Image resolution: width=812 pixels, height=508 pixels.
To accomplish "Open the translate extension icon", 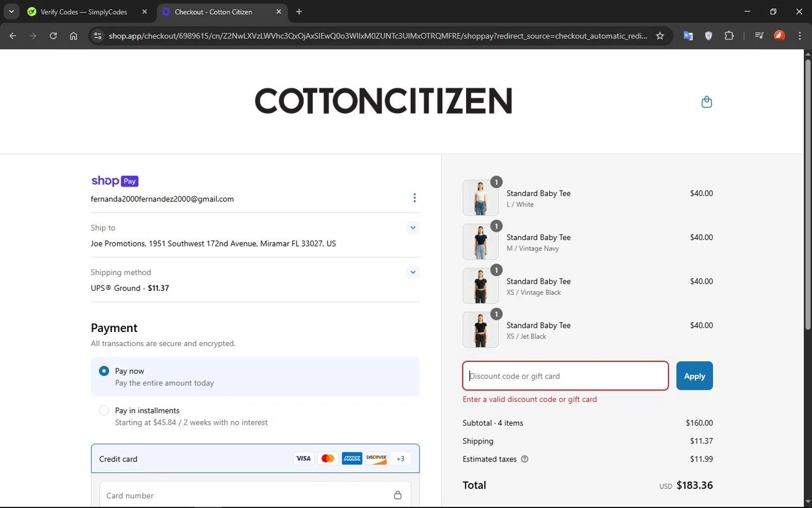I will tap(688, 36).
